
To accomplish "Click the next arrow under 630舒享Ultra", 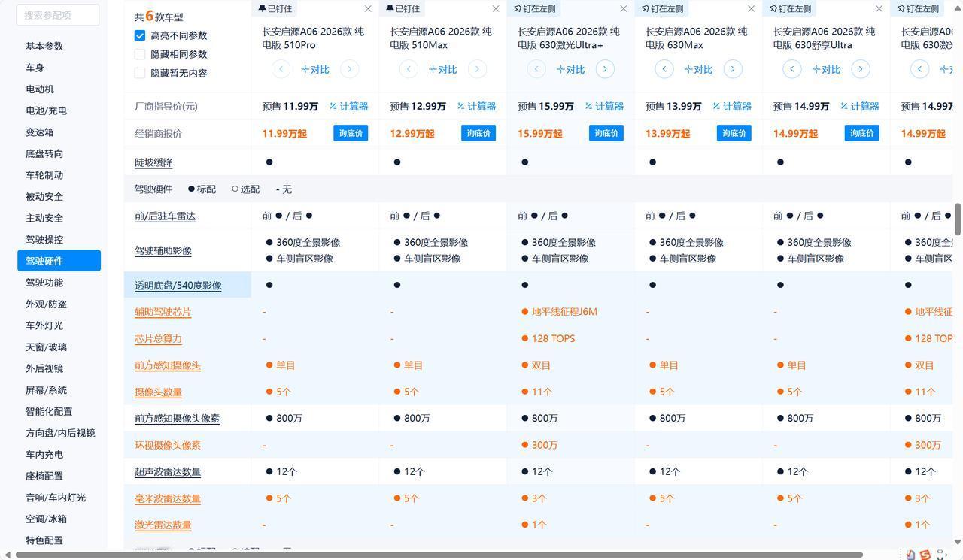I will (861, 69).
